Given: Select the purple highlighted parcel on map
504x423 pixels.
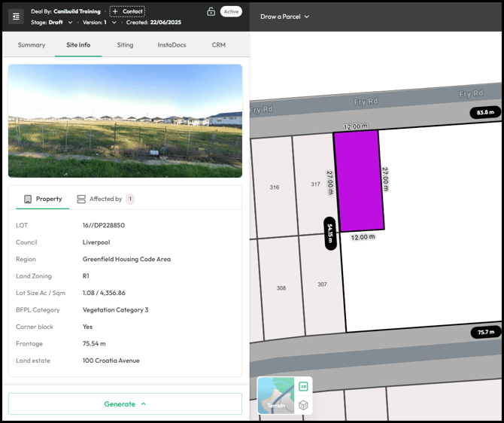Looking at the screenshot, I should [x=359, y=181].
